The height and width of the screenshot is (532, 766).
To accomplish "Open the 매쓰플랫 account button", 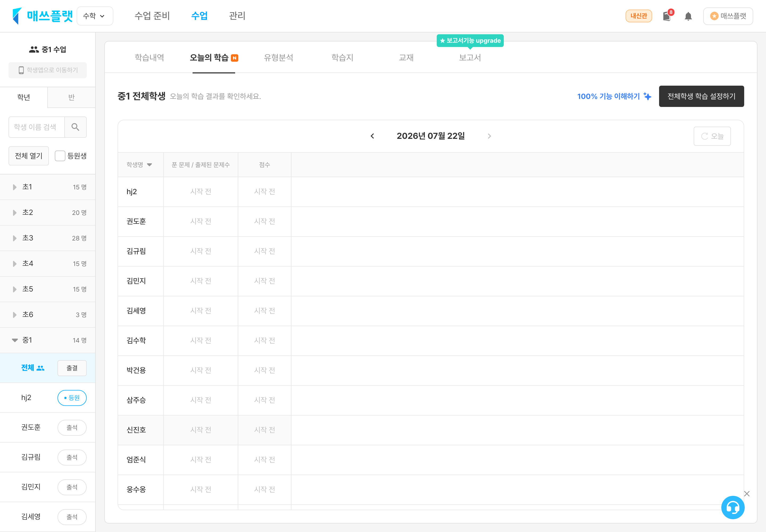I will (728, 16).
